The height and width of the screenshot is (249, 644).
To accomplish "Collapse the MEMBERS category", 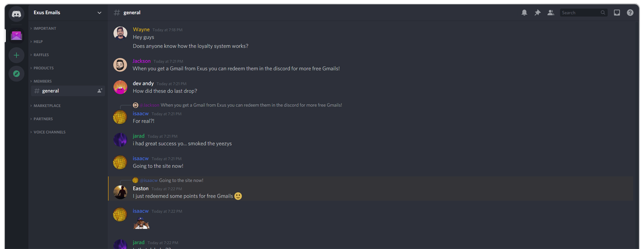I will point(43,81).
